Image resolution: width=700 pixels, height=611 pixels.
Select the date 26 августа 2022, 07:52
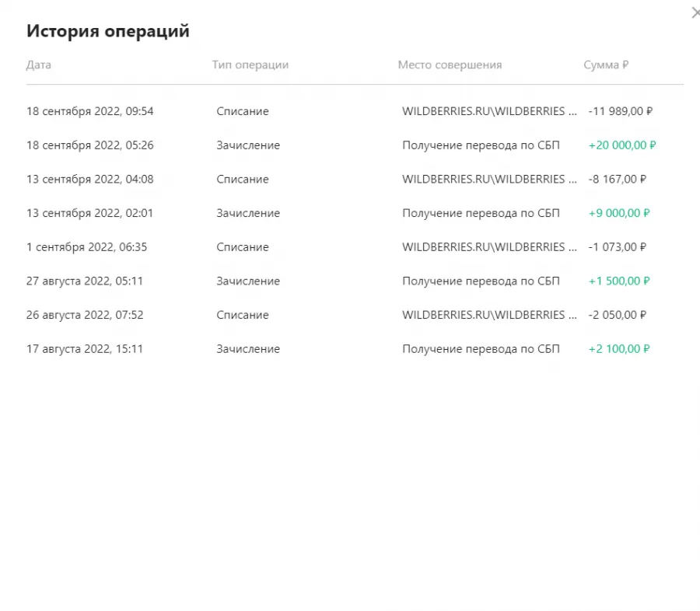click(x=85, y=315)
